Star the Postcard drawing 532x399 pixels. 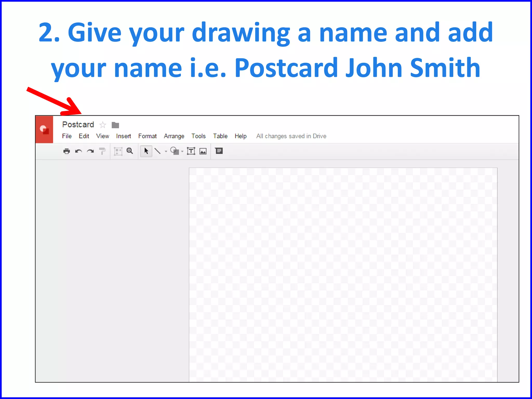point(103,125)
